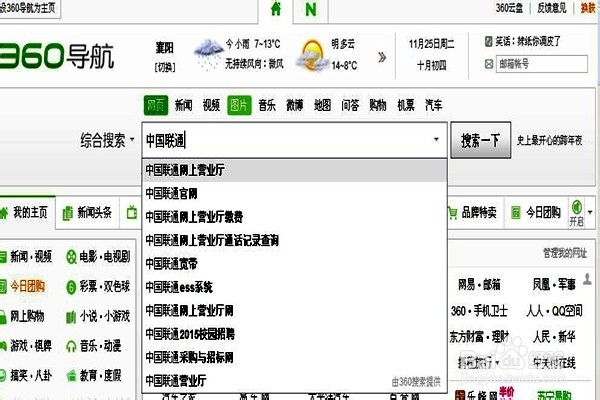The image size is (600, 400).
Task: Choose suggestion 中国联通2015校园招聘
Action: pos(295,334)
